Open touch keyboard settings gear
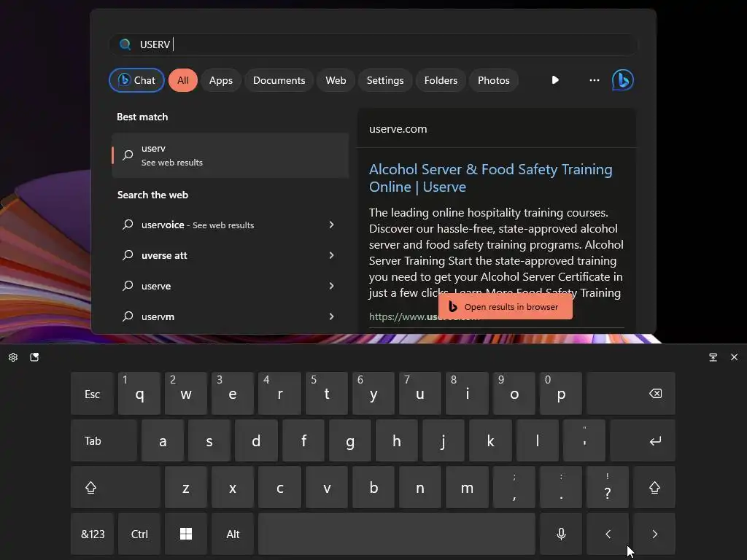The width and height of the screenshot is (747, 560). (13, 357)
